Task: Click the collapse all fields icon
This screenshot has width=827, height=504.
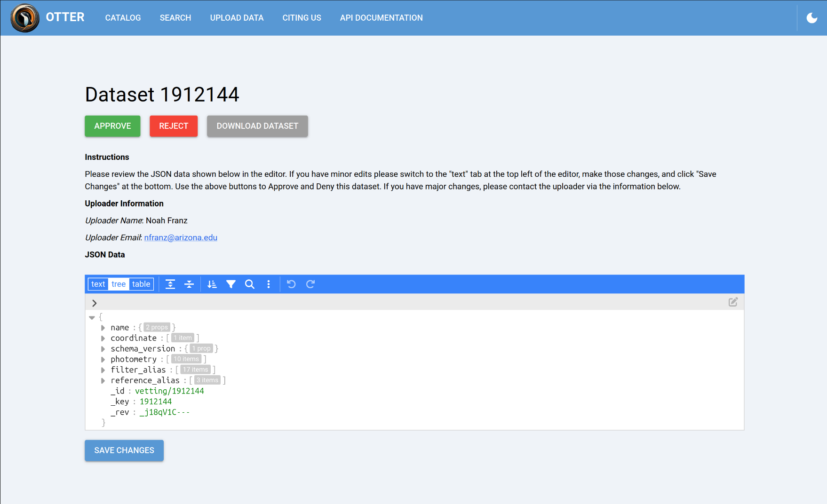Action: (x=189, y=284)
